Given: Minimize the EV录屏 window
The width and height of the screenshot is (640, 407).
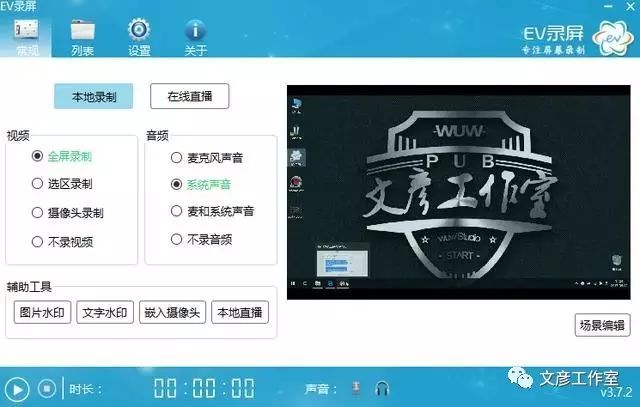Looking at the screenshot, I should pyautogui.click(x=608, y=6).
